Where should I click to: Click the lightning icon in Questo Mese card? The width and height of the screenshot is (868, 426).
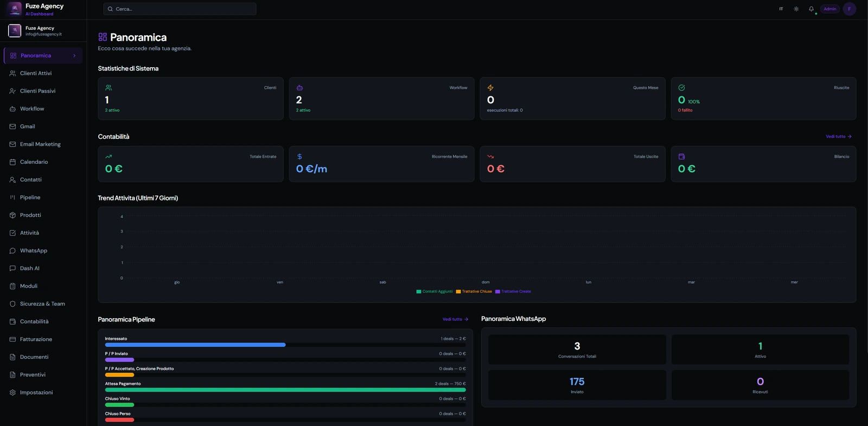pos(490,88)
